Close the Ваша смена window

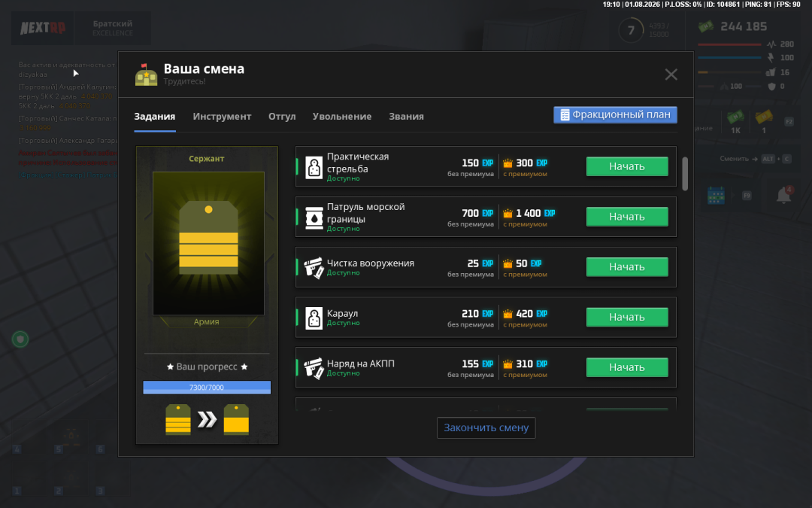tap(671, 75)
